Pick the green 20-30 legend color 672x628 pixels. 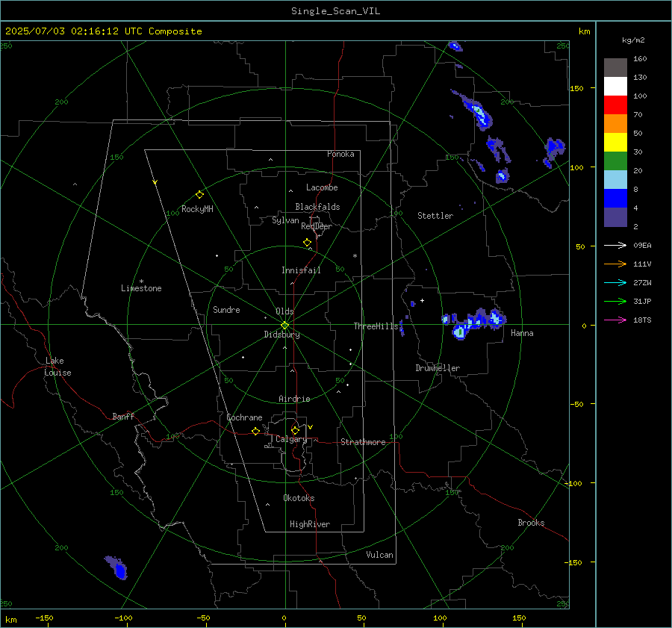pyautogui.click(x=615, y=161)
